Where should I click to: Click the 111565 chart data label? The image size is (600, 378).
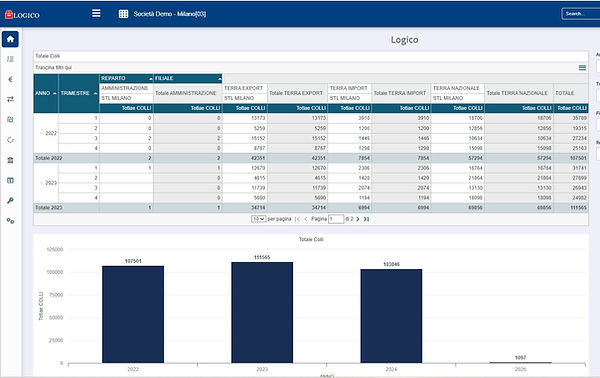click(262, 257)
